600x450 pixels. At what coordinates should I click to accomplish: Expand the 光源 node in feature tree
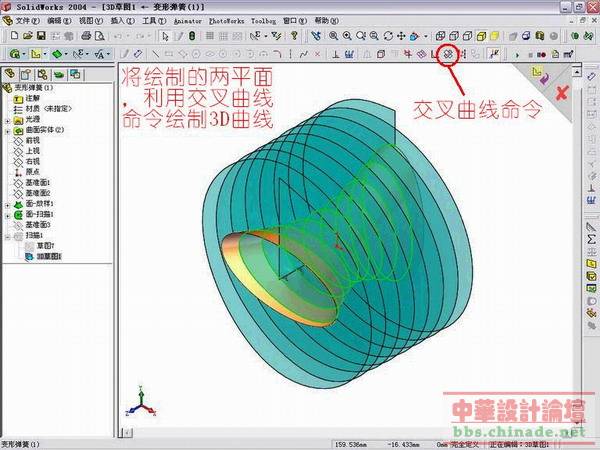coord(7,120)
